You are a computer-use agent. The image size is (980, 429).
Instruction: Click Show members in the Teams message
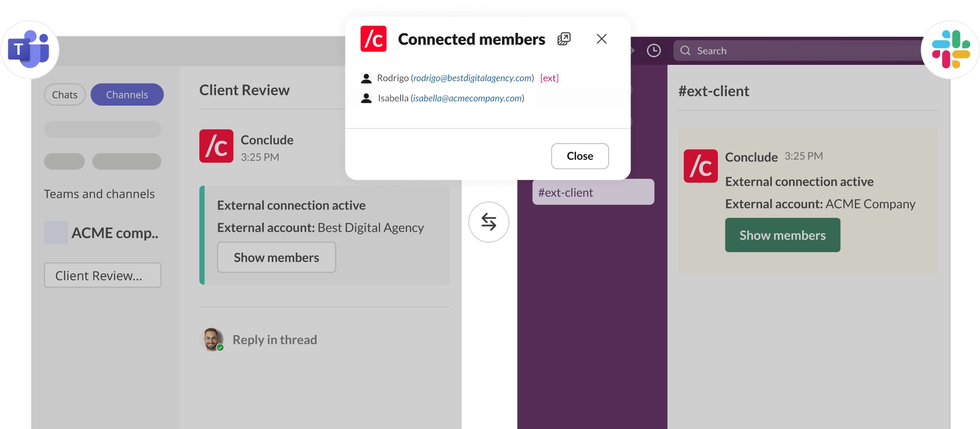point(276,257)
